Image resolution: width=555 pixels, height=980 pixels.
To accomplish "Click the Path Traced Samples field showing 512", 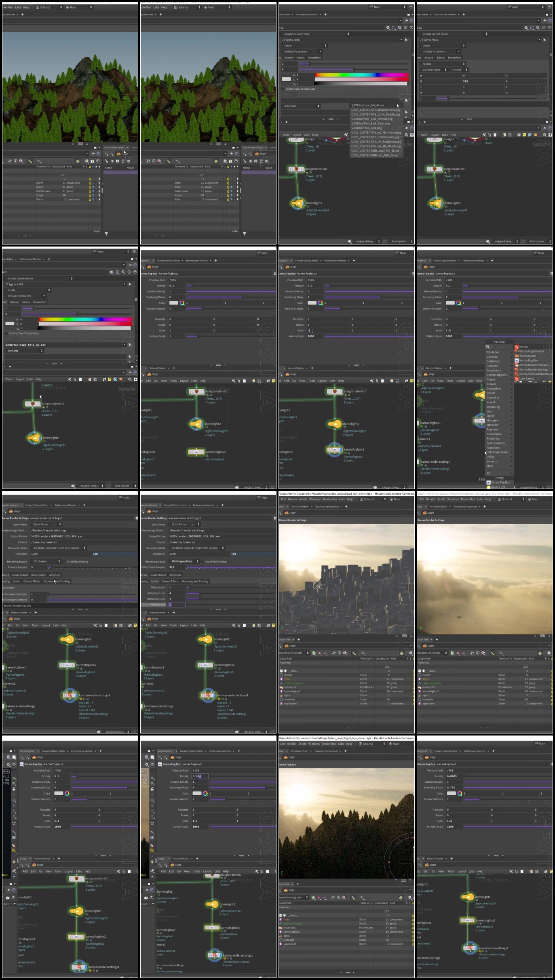I will tap(177, 567).
